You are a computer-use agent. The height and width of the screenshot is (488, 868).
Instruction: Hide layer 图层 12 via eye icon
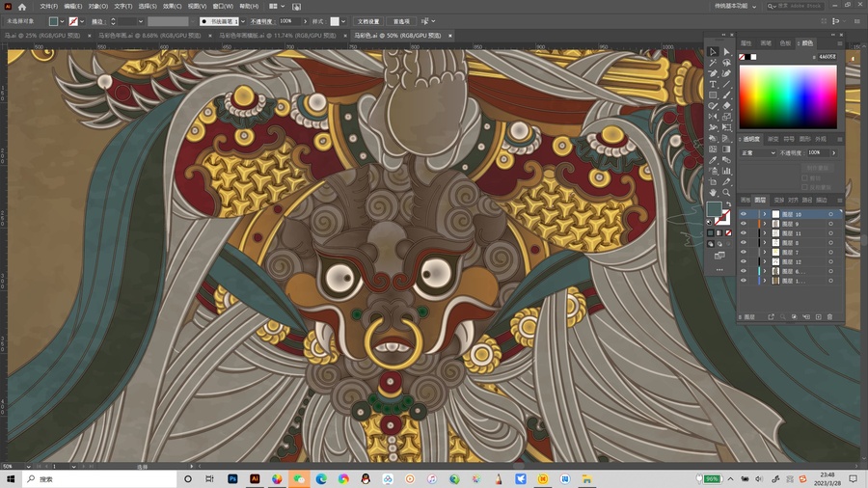(x=744, y=261)
